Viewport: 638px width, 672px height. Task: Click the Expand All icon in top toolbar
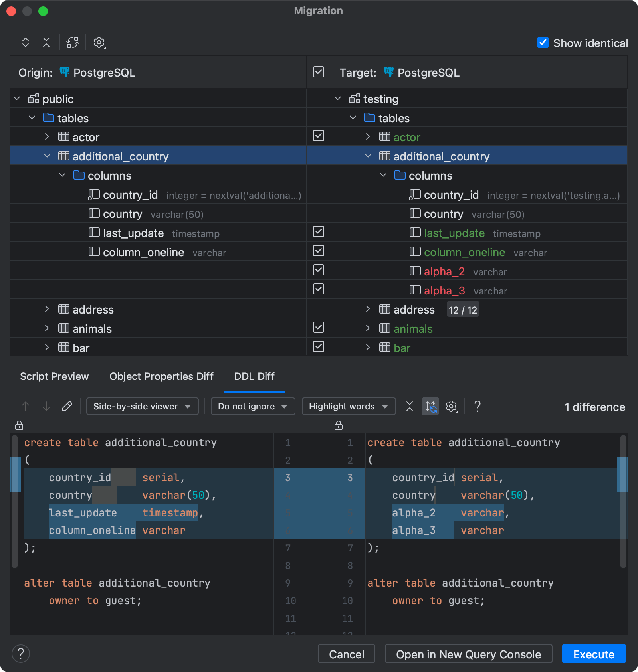[x=26, y=43]
